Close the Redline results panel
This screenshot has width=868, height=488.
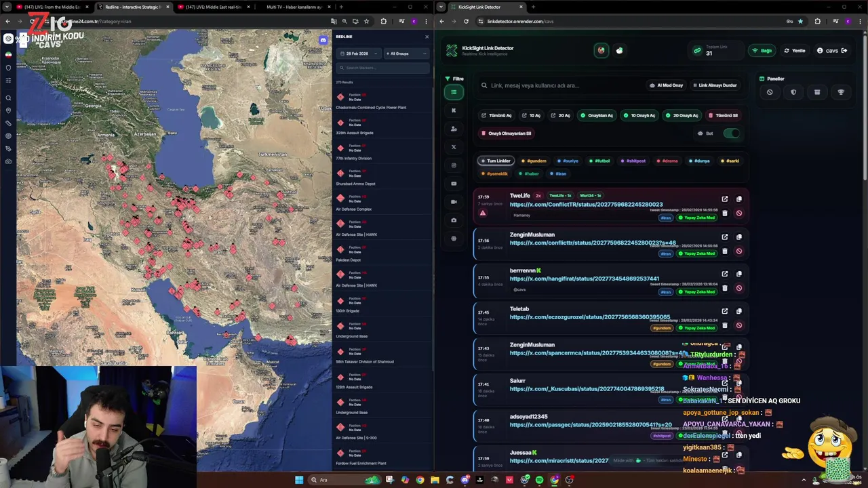point(427,37)
